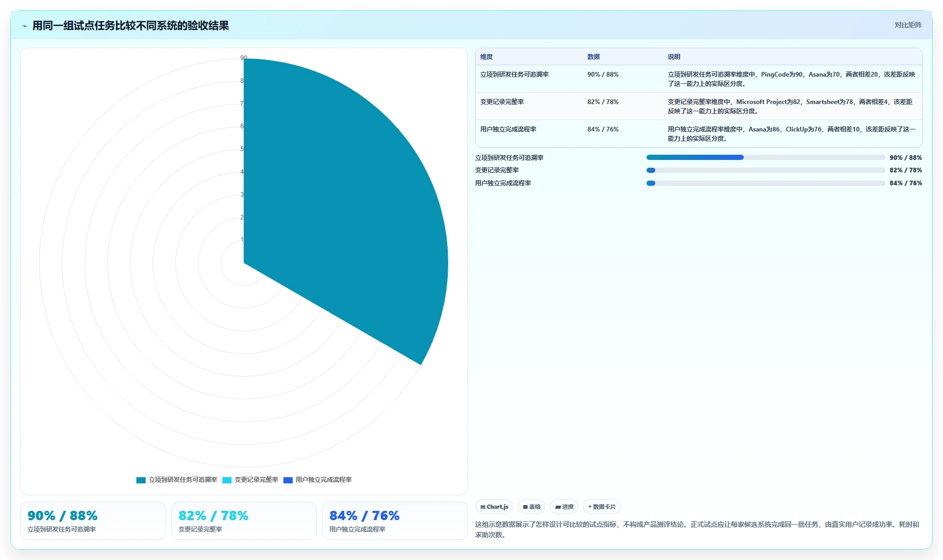Screen dimensions: 943x560
Task: Open the 90% / 88% data card
Action: click(93, 521)
